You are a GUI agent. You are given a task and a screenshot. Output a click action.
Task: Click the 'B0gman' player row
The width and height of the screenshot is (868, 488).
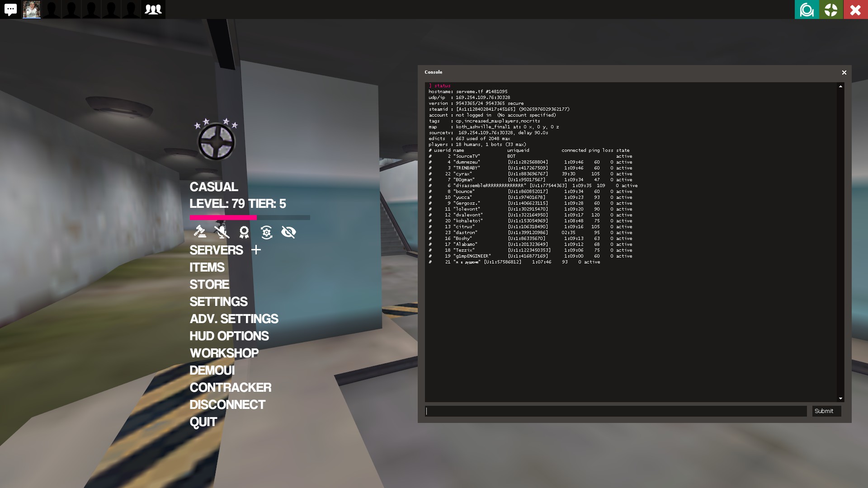[530, 179]
